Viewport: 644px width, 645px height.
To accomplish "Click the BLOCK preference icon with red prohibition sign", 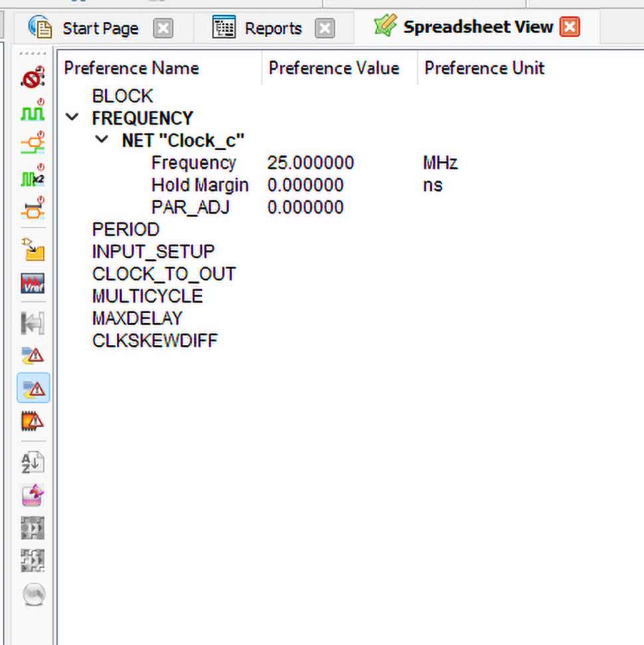I will click(33, 79).
